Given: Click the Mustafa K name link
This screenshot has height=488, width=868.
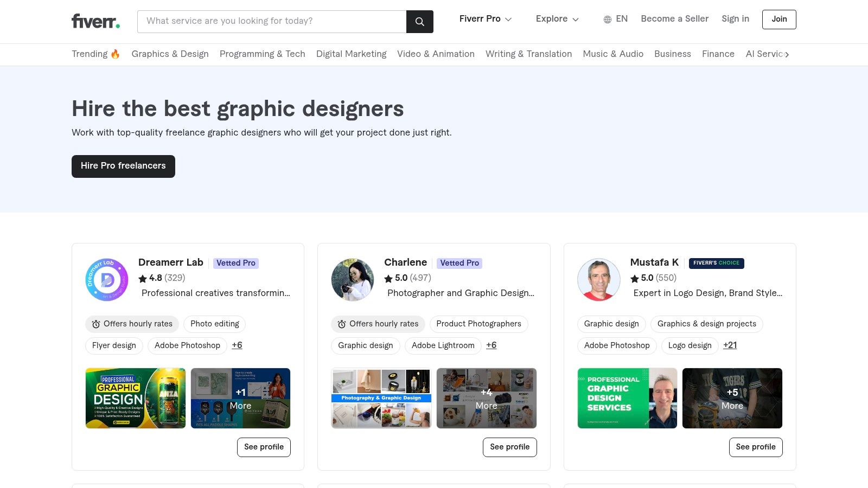Looking at the screenshot, I should tap(654, 262).
